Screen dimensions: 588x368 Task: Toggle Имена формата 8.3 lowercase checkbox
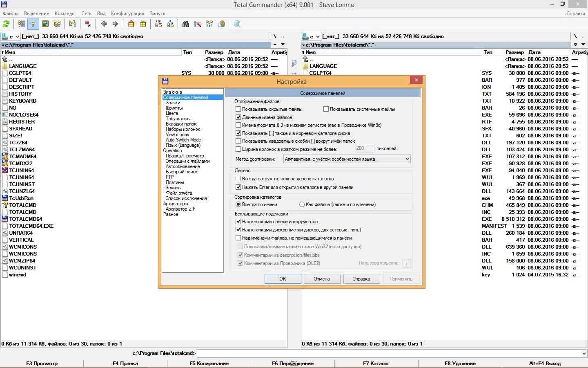(x=238, y=125)
